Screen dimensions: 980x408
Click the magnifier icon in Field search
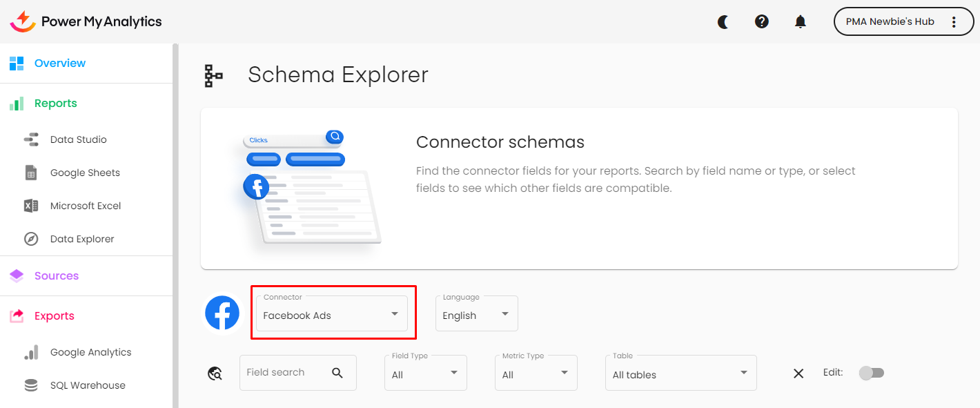(x=337, y=373)
